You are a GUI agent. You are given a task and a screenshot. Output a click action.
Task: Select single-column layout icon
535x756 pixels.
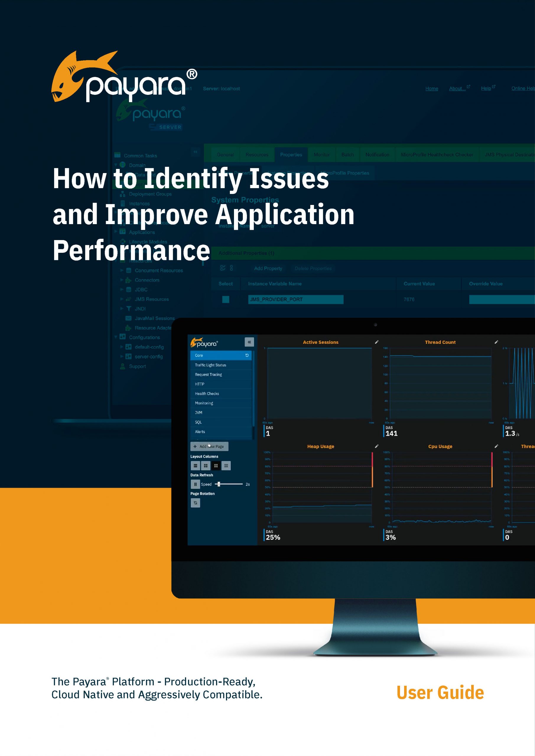195,466
